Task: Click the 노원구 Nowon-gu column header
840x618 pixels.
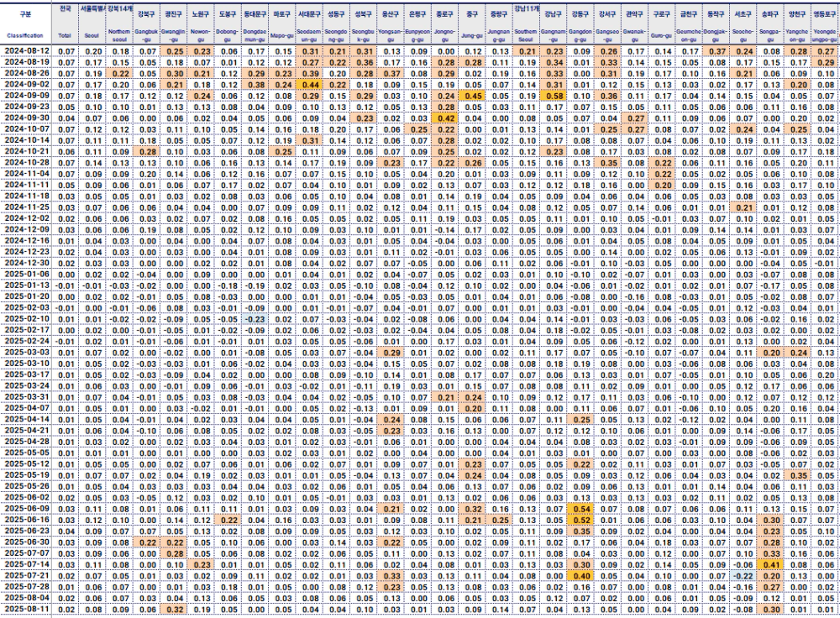Action: click(201, 24)
